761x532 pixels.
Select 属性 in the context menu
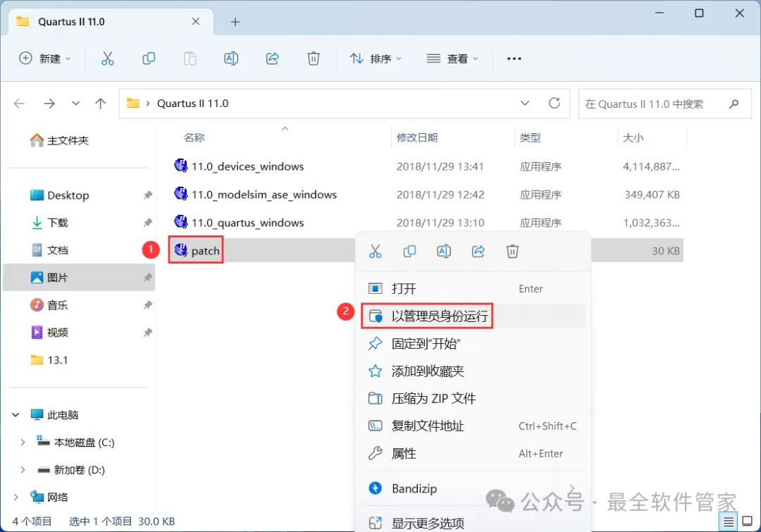click(473, 453)
